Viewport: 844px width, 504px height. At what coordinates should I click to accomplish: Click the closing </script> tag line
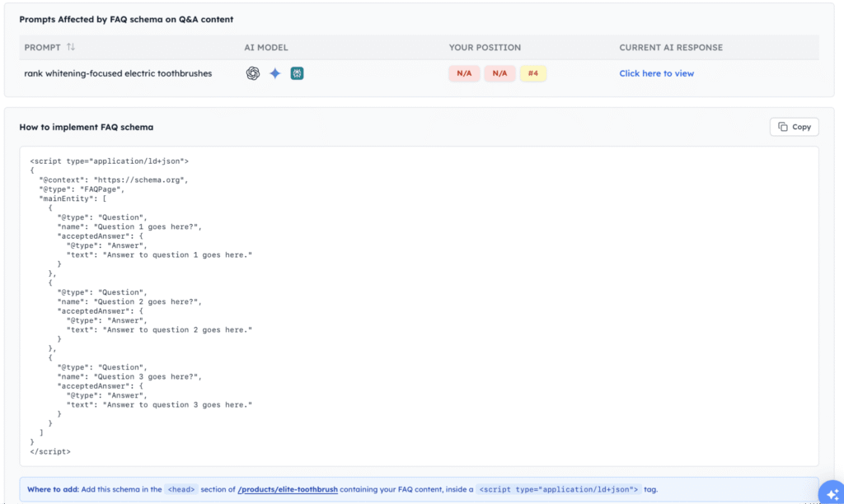(50, 452)
